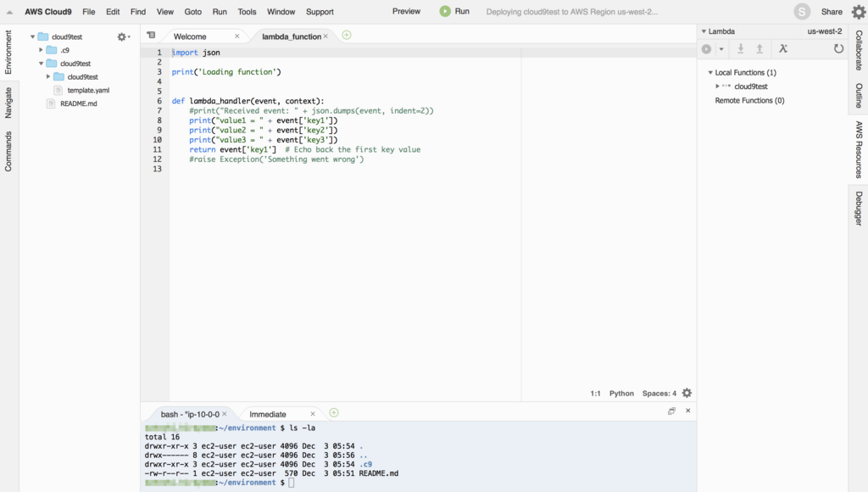Click the Preview button

406,11
